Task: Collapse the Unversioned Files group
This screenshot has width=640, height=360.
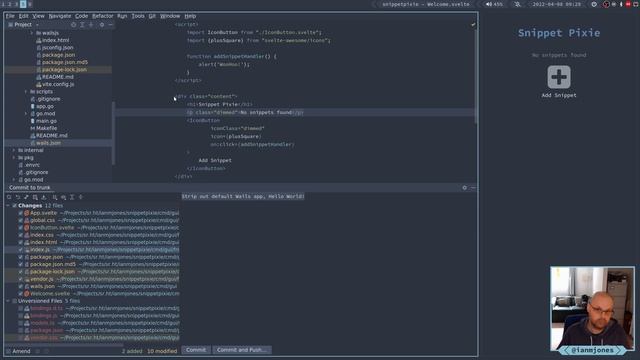Action: [x=8, y=301]
